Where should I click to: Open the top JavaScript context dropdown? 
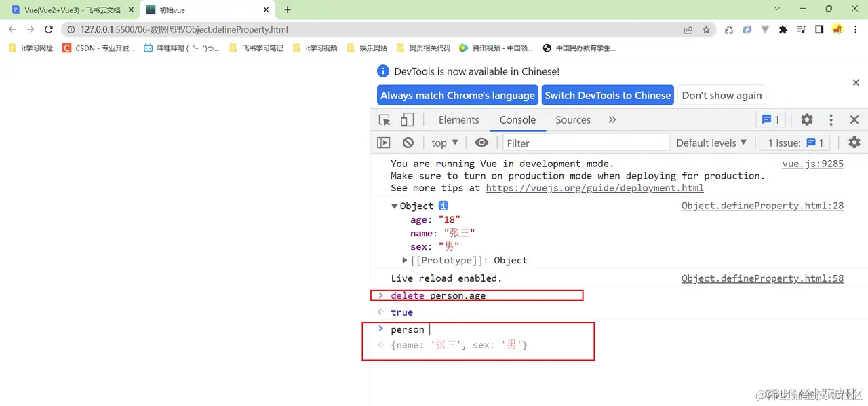click(445, 143)
